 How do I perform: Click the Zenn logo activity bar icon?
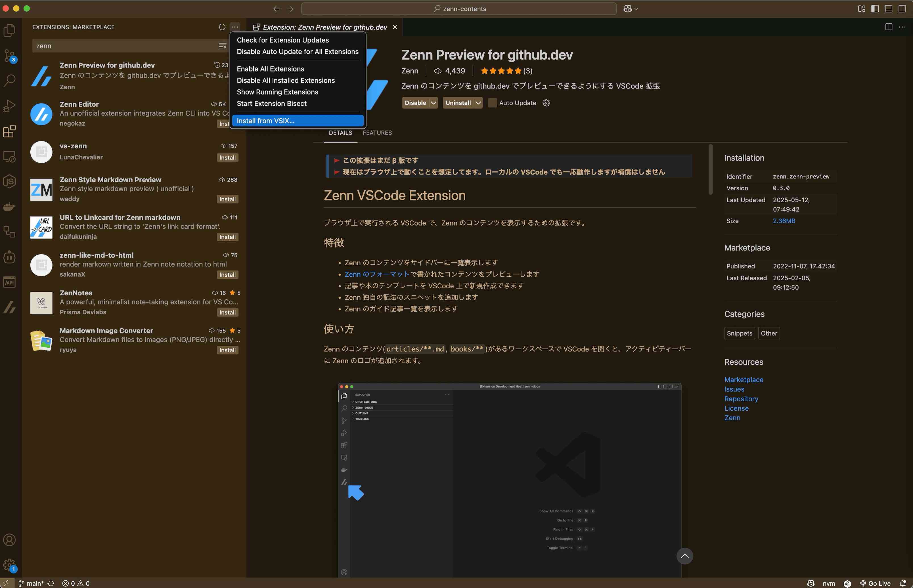(10, 307)
